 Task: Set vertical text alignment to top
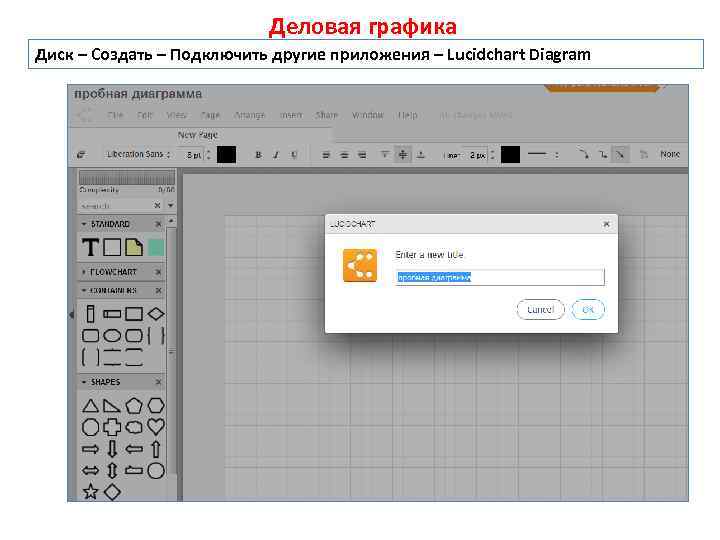[384, 155]
